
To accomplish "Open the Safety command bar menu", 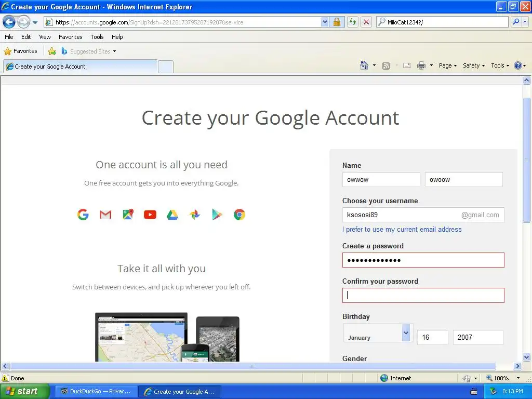I will coord(474,65).
